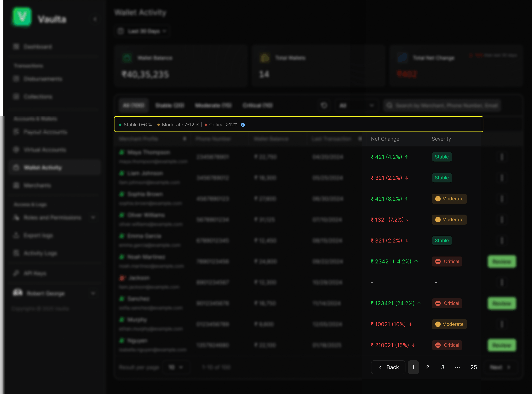Viewport: 532px width, 394px height.
Task: Click the Moderate badge on the ₹ 1321 row
Action: point(449,220)
